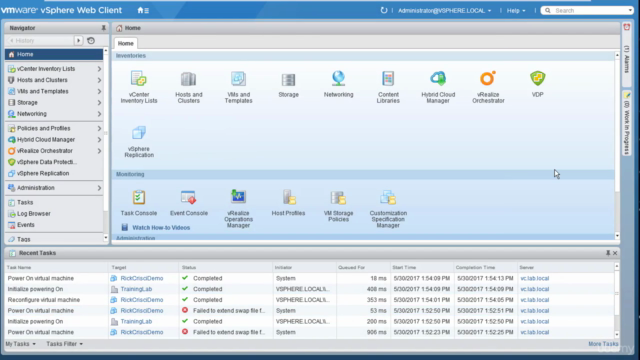The height and width of the screenshot is (360, 640).
Task: Expand Policies and Profiles chevron
Action: 99,129
